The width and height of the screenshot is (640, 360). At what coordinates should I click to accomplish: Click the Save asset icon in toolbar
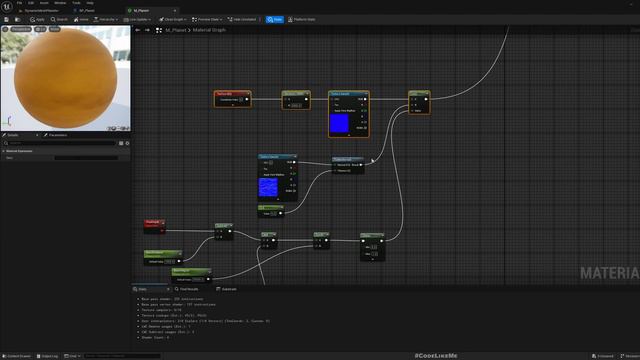coord(6,19)
